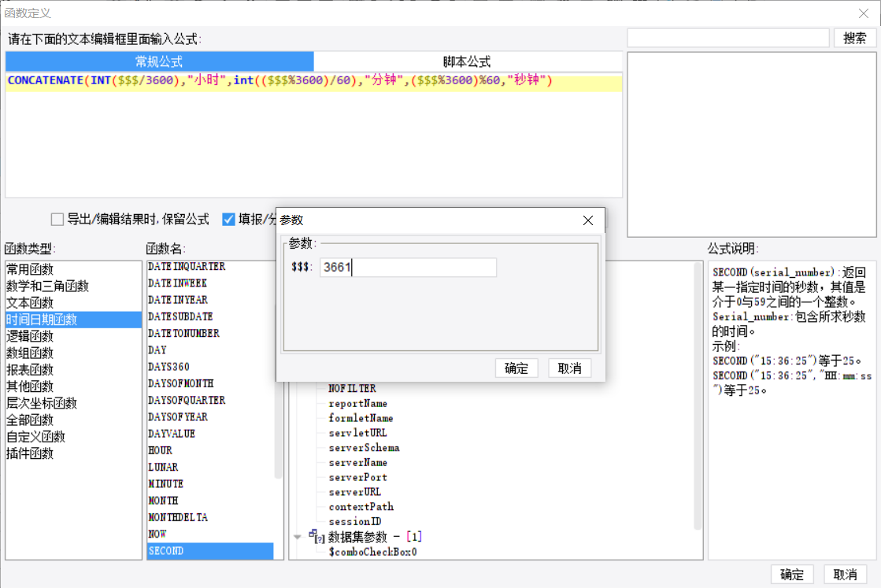
Task: Close the 参数 dialog
Action: (x=587, y=220)
